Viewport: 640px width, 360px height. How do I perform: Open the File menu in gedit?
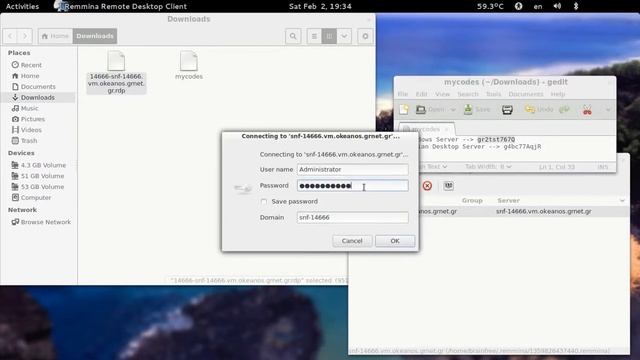coord(403,94)
